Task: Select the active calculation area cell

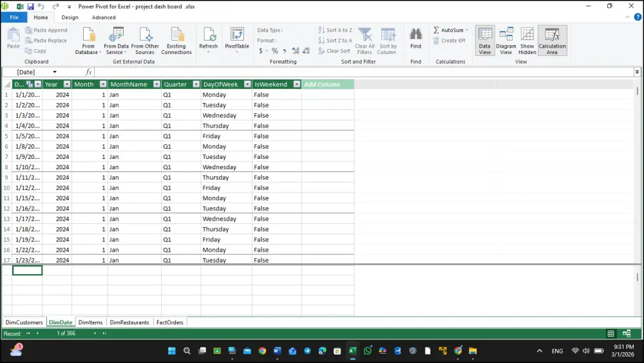Action: click(27, 270)
